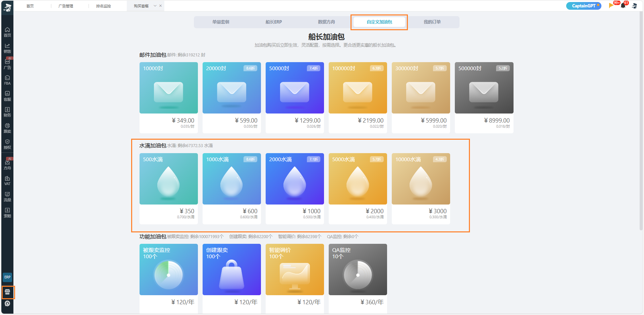Select the 数据方舟 tab
This screenshot has height=315, width=644.
click(x=326, y=22)
